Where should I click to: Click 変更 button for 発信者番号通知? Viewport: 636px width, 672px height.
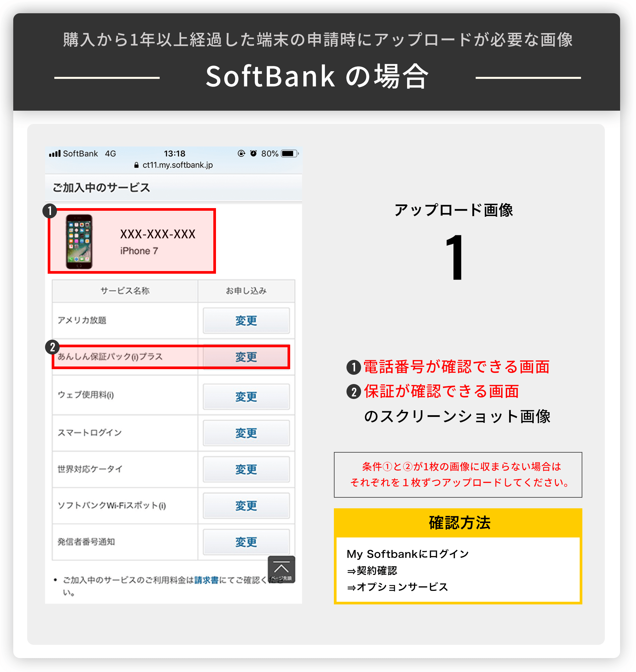click(x=246, y=542)
